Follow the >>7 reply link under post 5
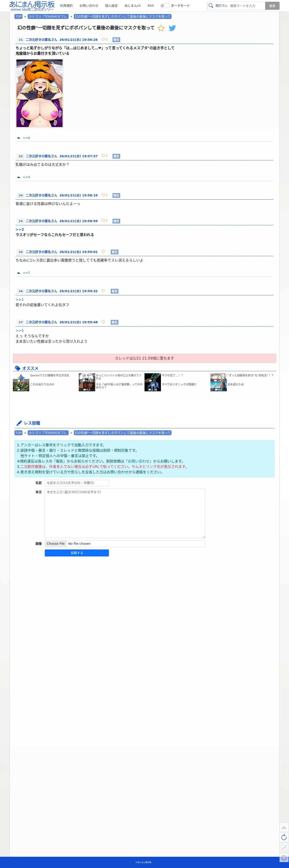The image size is (289, 868). pyautogui.click(x=26, y=273)
